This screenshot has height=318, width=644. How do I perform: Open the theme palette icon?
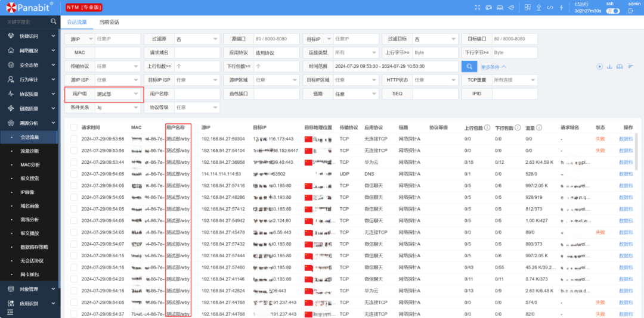pyautogui.click(x=488, y=7)
